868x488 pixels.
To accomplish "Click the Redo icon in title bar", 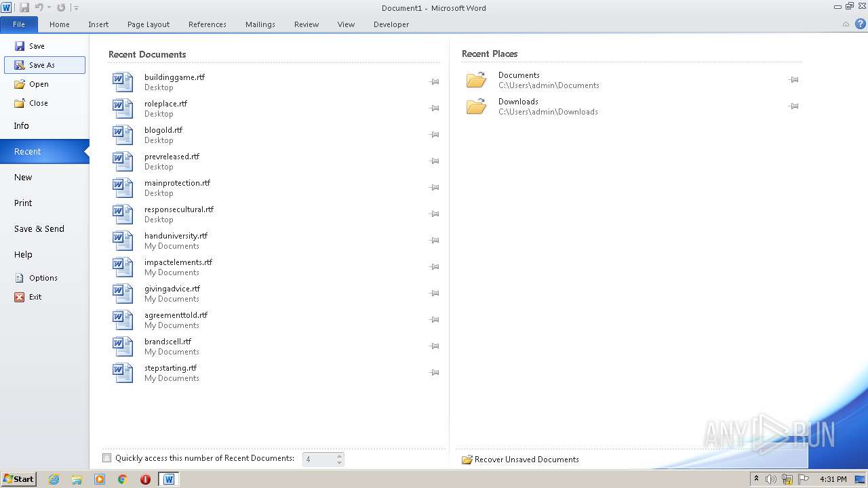I will (61, 7).
